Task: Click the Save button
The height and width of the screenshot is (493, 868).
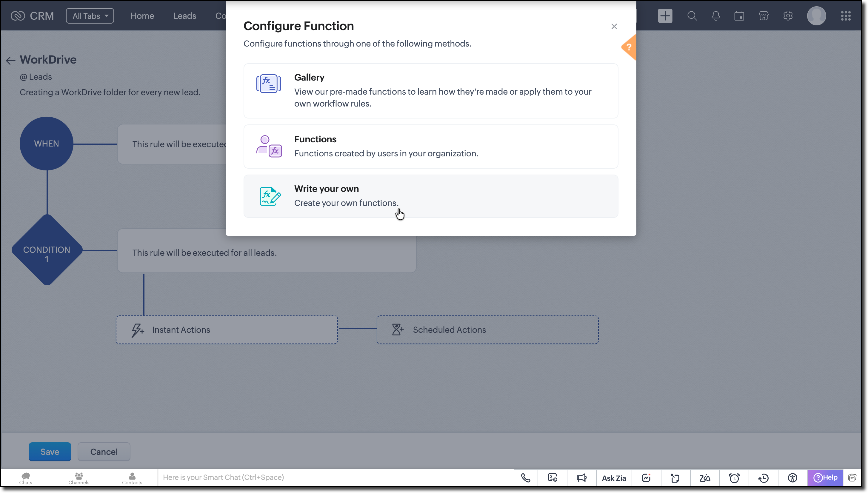Action: coord(50,452)
